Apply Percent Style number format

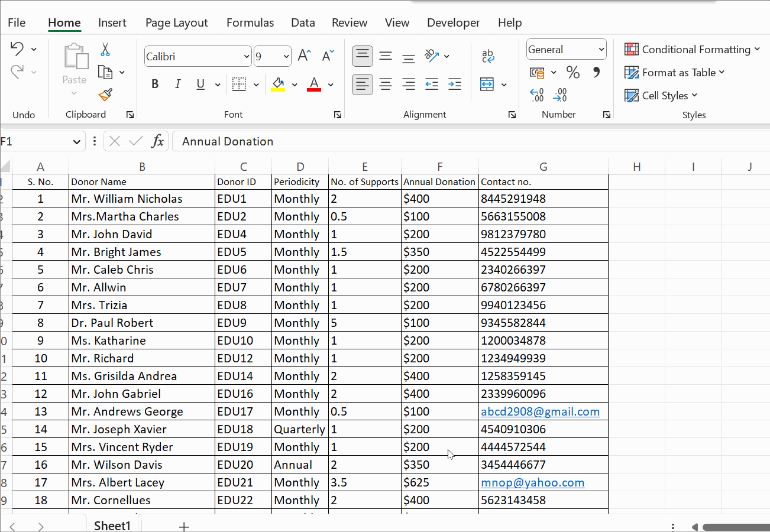click(572, 72)
